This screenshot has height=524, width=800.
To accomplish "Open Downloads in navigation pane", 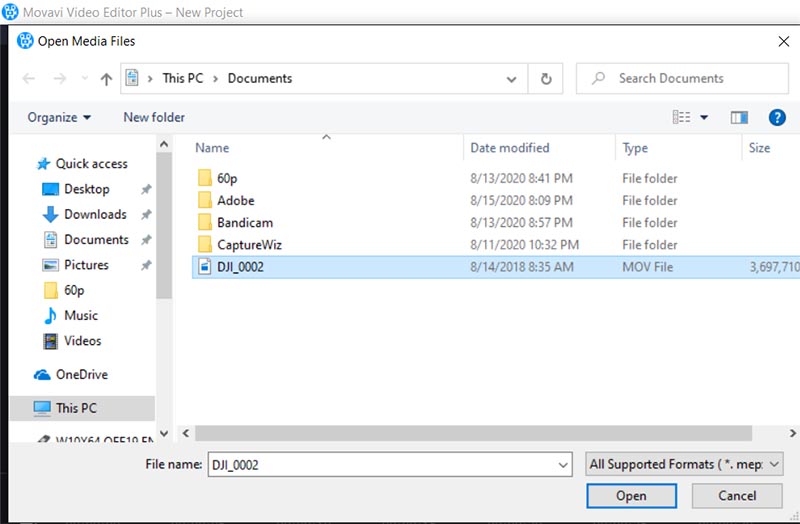I will pyautogui.click(x=84, y=214).
